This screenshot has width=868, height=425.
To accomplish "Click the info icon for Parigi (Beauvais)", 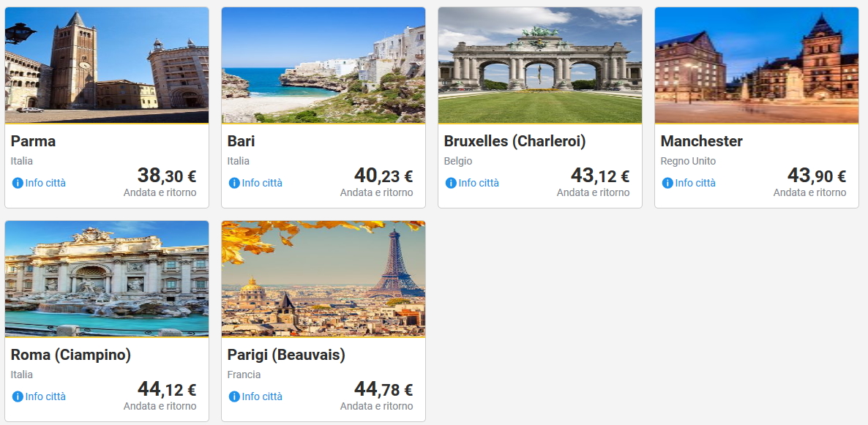I will (x=234, y=396).
